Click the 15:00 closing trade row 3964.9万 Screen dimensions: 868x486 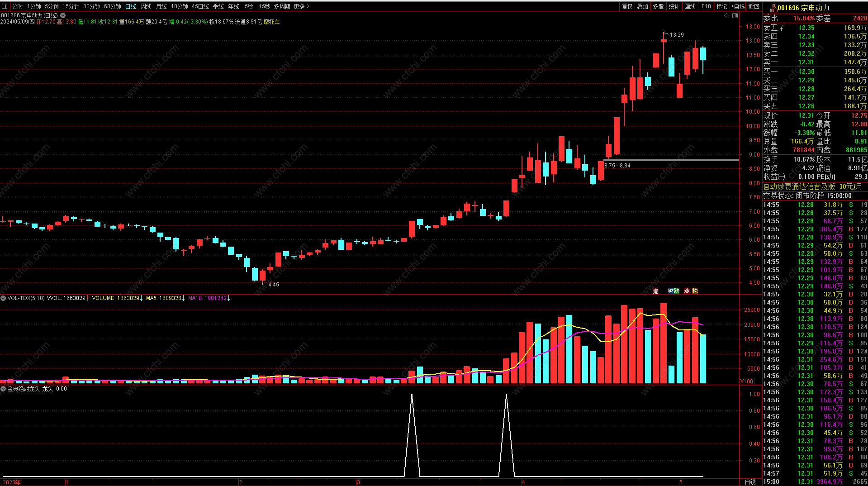815,481
